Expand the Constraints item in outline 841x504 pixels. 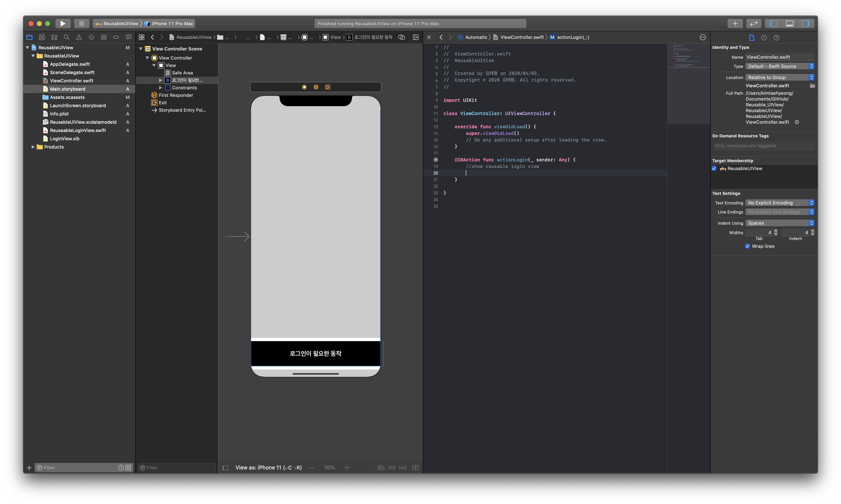tap(161, 88)
